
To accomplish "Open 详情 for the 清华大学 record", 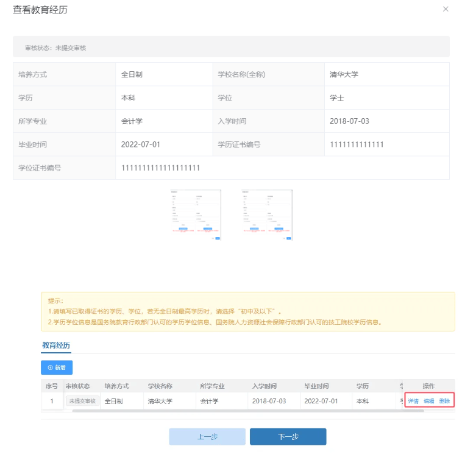I will click(413, 401).
